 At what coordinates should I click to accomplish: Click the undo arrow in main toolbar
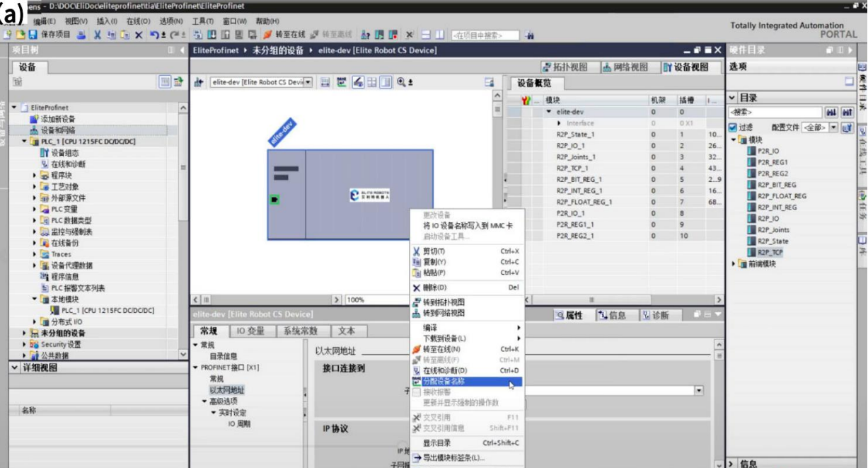(154, 35)
